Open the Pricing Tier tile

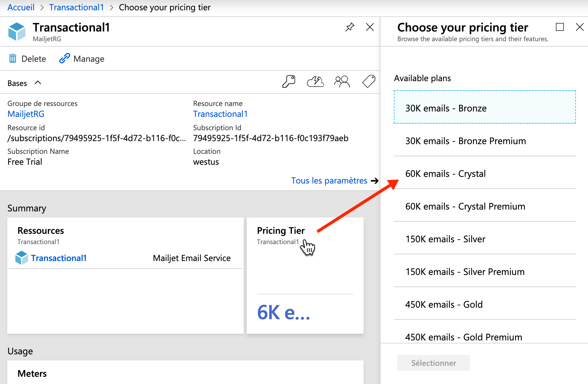pos(305,276)
